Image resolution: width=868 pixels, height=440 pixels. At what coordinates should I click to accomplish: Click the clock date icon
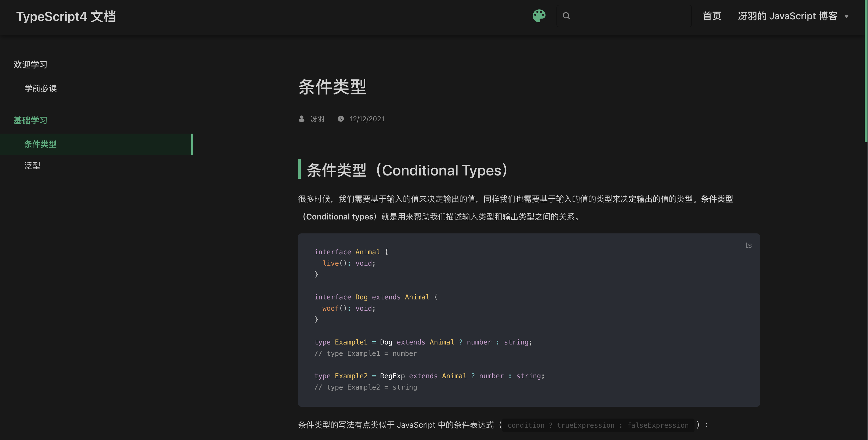pyautogui.click(x=341, y=119)
